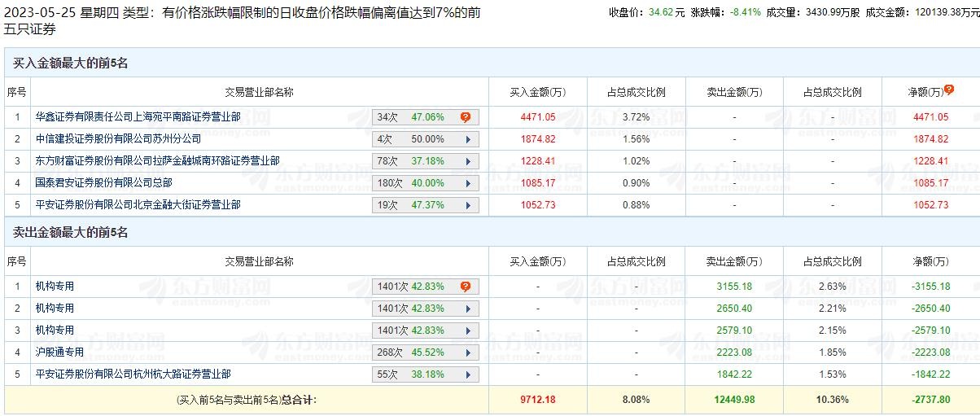The image size is (980, 416).
Task: Click arrow icon beside 180次 40.00%
Action: [x=467, y=183]
